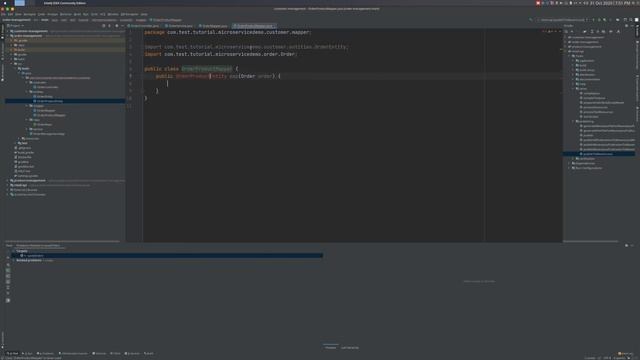This screenshot has width=640, height=360.
Task: Switch to Preview tab in bottom panel
Action: point(331,347)
